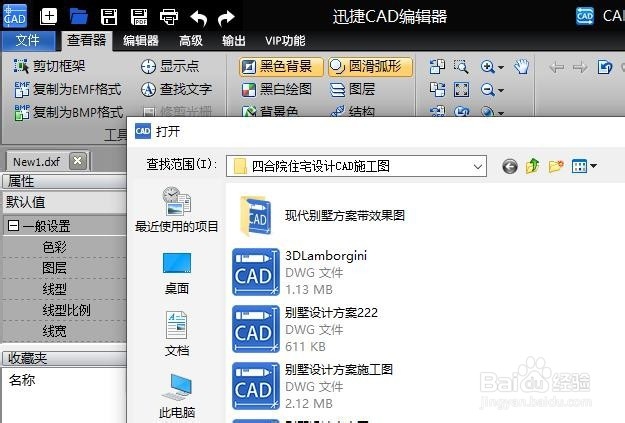This screenshot has width=625, height=423.
Task: Click the gray left arrow in ribbon
Action: click(x=556, y=67)
